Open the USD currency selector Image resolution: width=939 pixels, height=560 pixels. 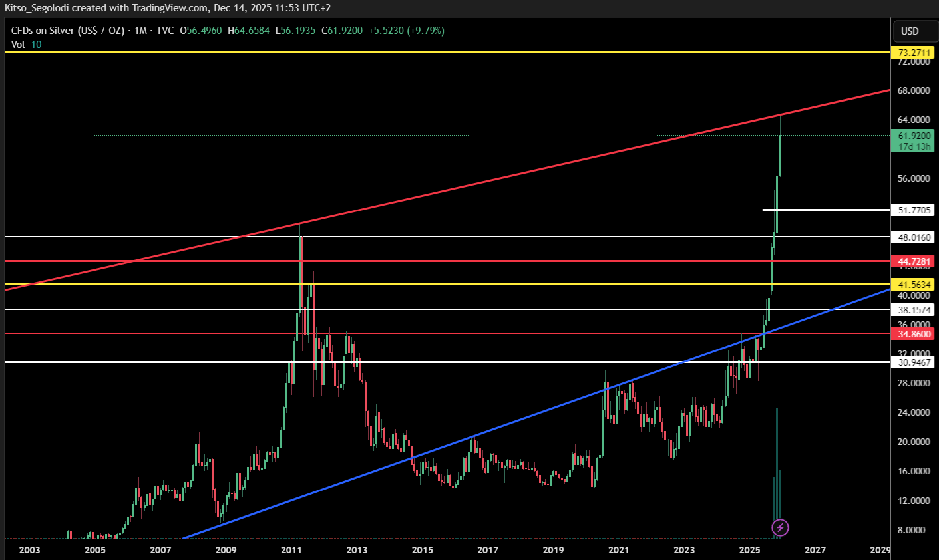coord(909,31)
